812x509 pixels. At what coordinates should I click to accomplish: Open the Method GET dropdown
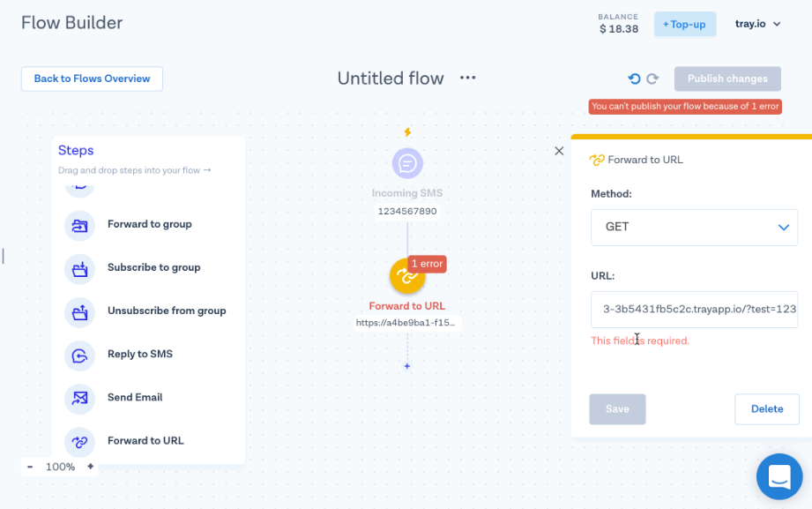click(694, 228)
